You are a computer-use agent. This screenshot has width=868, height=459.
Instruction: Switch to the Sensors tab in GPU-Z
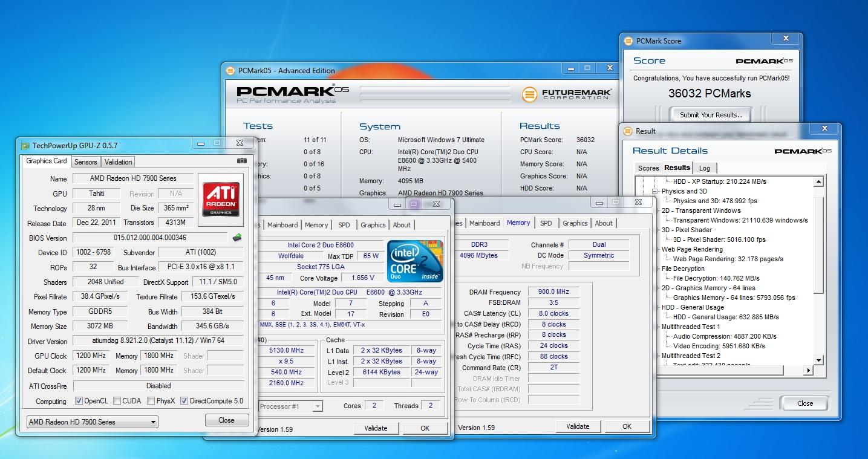point(85,162)
